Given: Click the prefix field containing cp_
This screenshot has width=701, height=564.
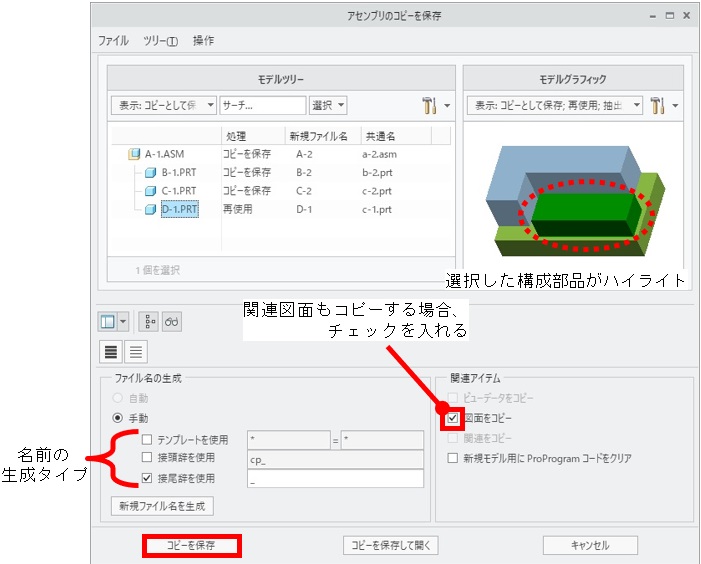Looking at the screenshot, I should point(335,459).
